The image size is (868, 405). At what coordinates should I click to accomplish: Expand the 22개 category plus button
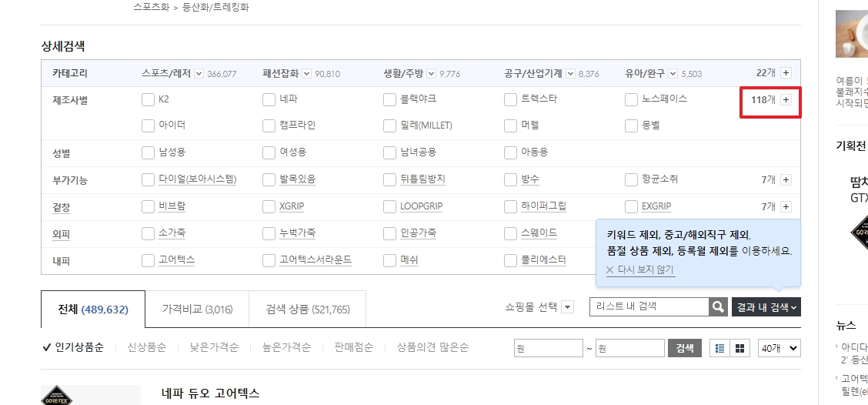pos(786,72)
